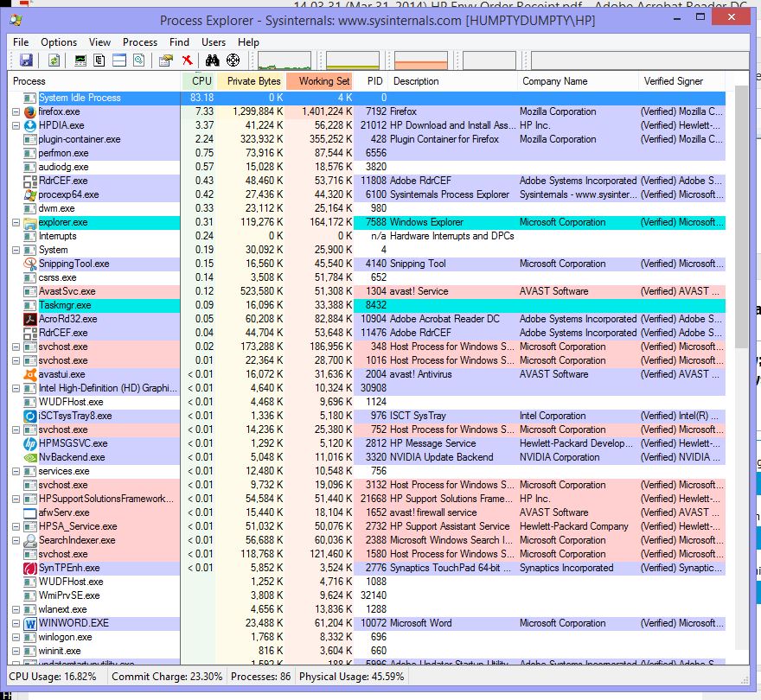Viewport: 761px width, 700px height.
Task: Click the SearchIndexer.exe magnifier icon
Action: coord(30,540)
